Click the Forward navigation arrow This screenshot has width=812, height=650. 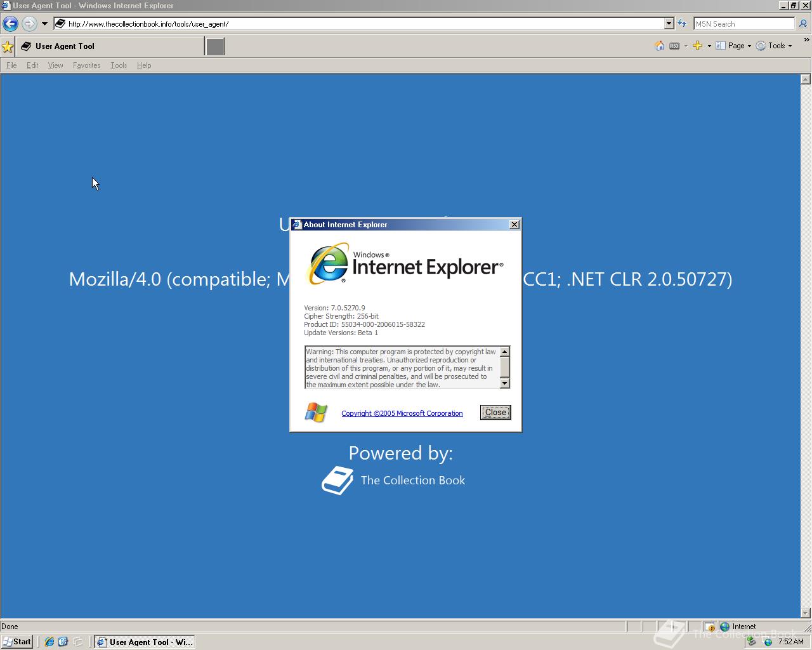tap(29, 24)
